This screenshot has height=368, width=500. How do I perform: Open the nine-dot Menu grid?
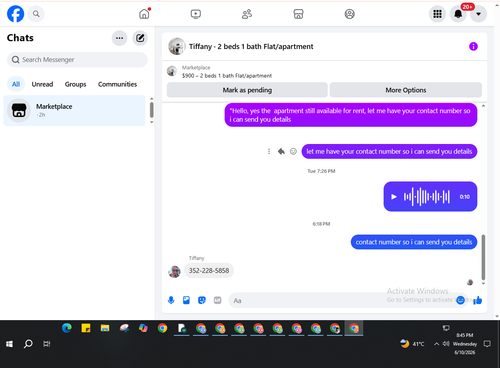(x=437, y=14)
